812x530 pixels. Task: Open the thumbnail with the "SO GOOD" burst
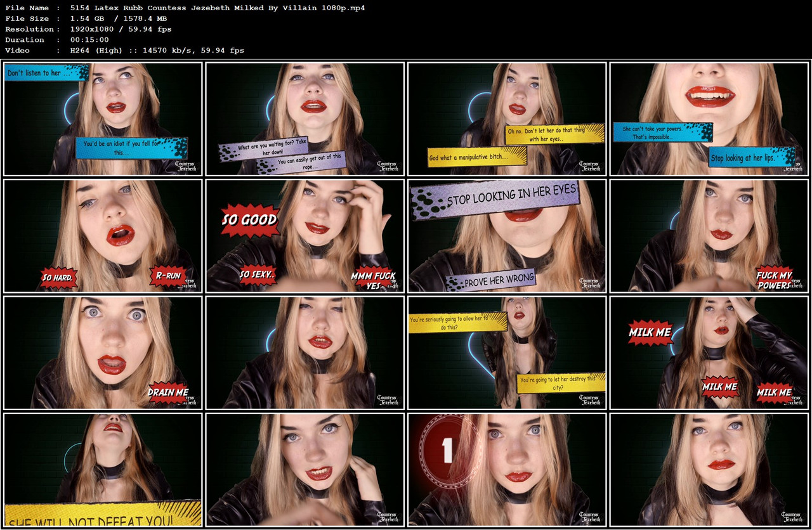click(305, 236)
